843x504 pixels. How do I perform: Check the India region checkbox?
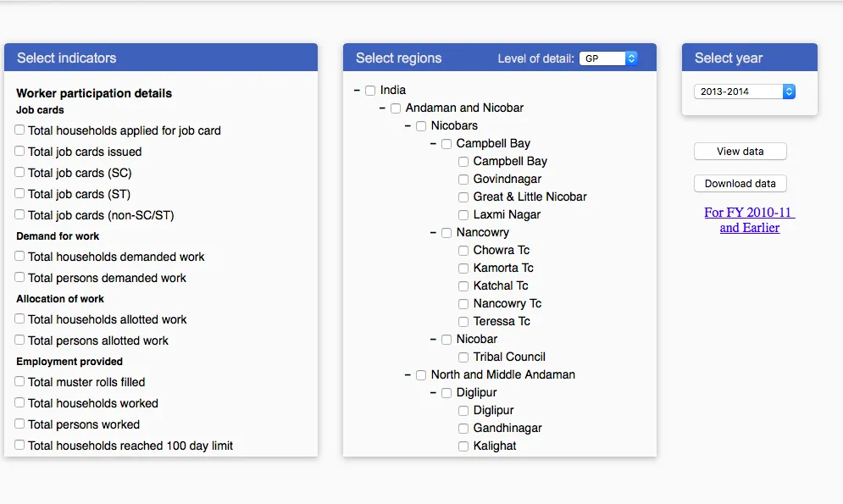pyautogui.click(x=370, y=91)
